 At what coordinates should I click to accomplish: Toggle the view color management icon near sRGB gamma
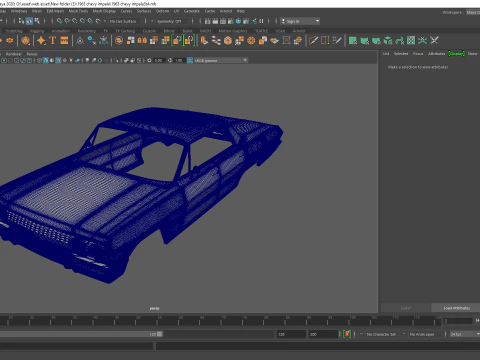tap(190, 60)
